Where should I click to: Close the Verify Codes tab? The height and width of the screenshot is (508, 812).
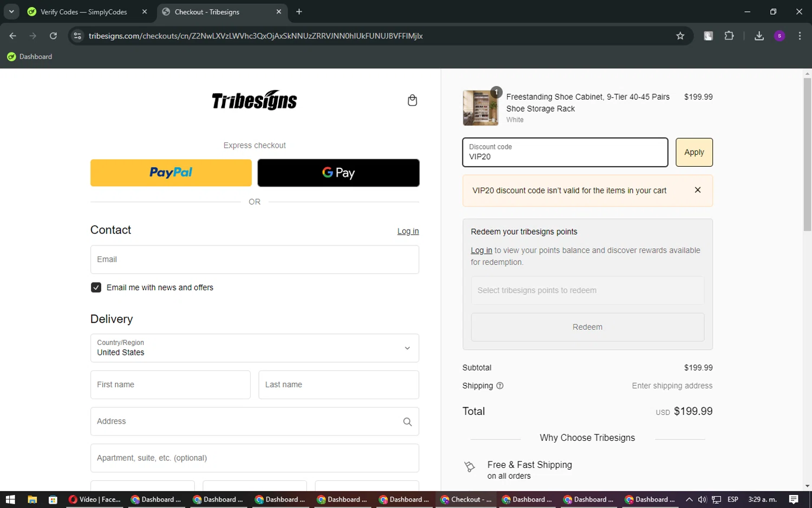click(145, 11)
